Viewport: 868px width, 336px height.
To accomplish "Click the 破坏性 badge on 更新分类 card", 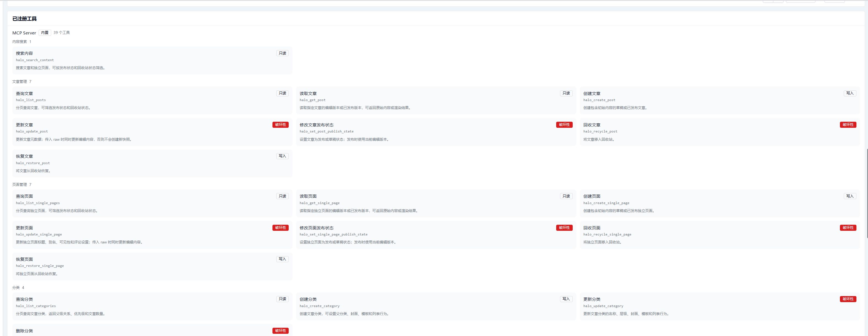I will (848, 299).
